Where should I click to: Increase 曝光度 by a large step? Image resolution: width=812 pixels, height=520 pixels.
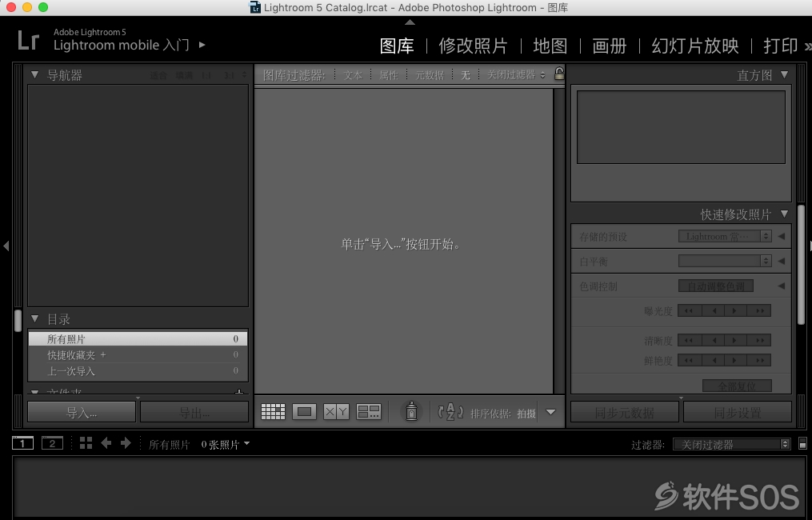pos(759,310)
